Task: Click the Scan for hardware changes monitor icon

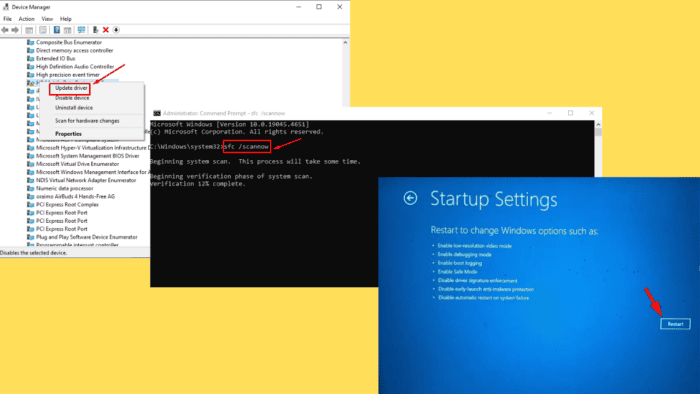Action: point(81,30)
